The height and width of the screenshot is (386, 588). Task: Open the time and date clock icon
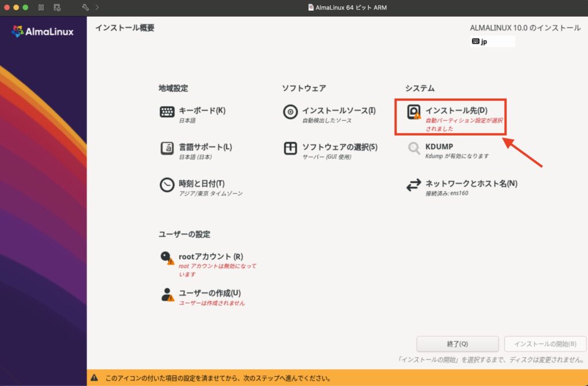(x=167, y=185)
